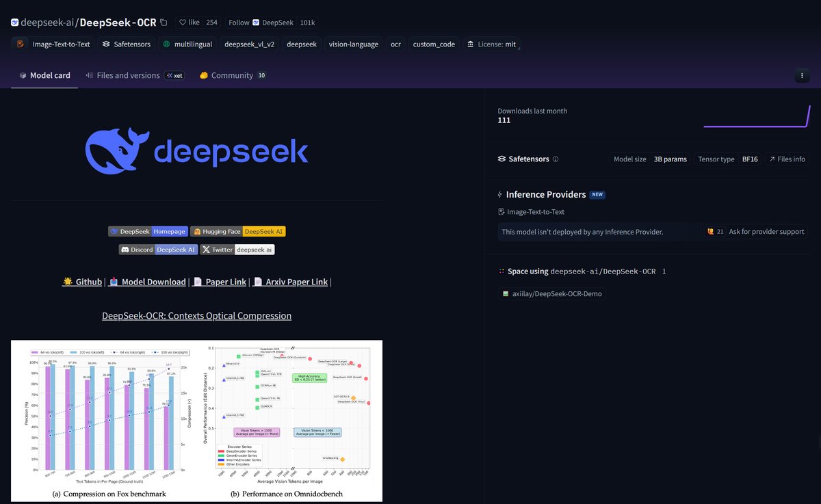This screenshot has height=504, width=821.
Task: Click the DeepSeek avatar beside Follow
Action: point(256,23)
